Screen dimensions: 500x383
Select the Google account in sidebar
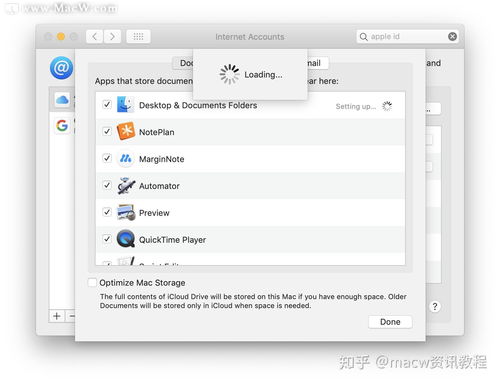tap(62, 126)
